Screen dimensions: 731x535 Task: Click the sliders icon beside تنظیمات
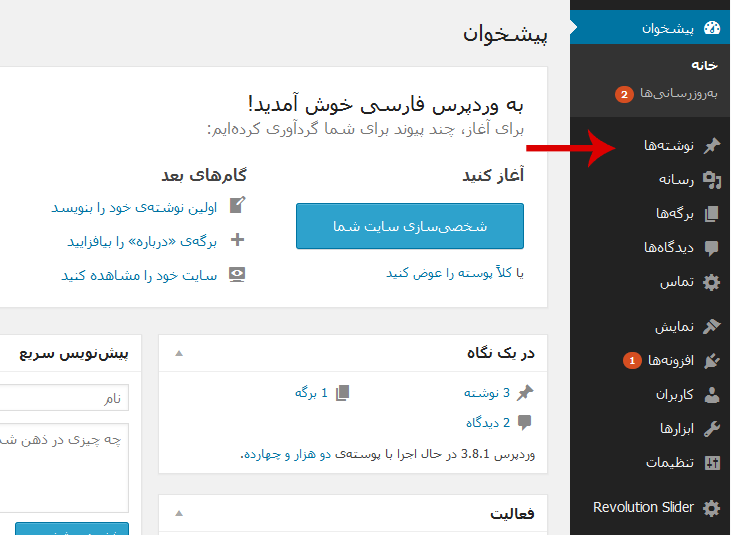point(711,463)
